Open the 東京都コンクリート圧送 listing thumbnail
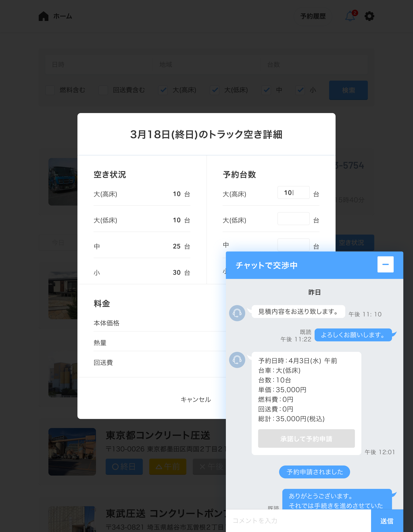Screen dimensions: 413x532 coord(72,452)
